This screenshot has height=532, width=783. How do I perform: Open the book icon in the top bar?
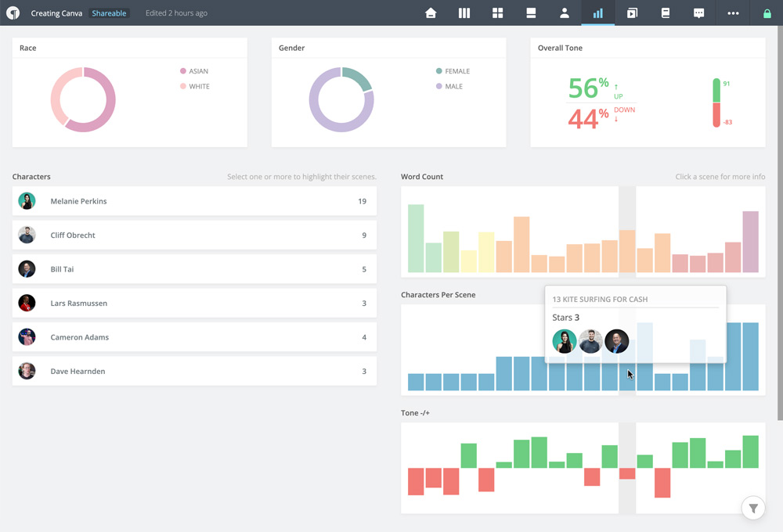(665, 13)
